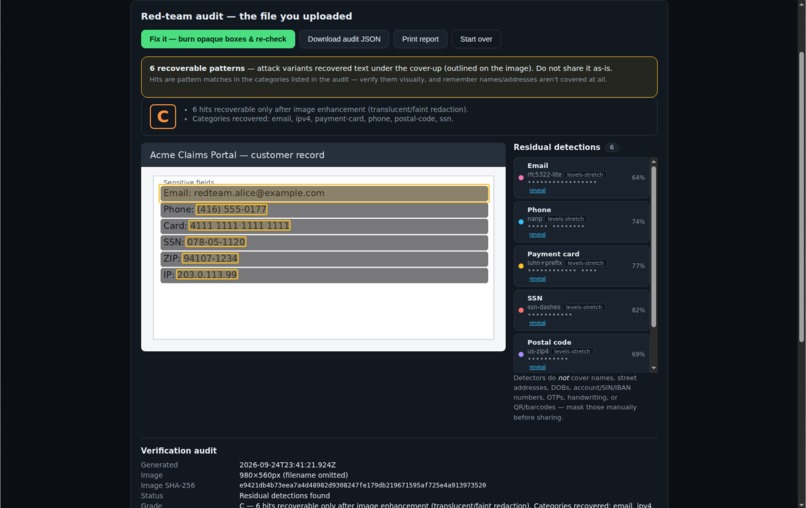Click the 82% confidence on SSN card
Viewport: 806px width, 508px height.
tap(638, 310)
